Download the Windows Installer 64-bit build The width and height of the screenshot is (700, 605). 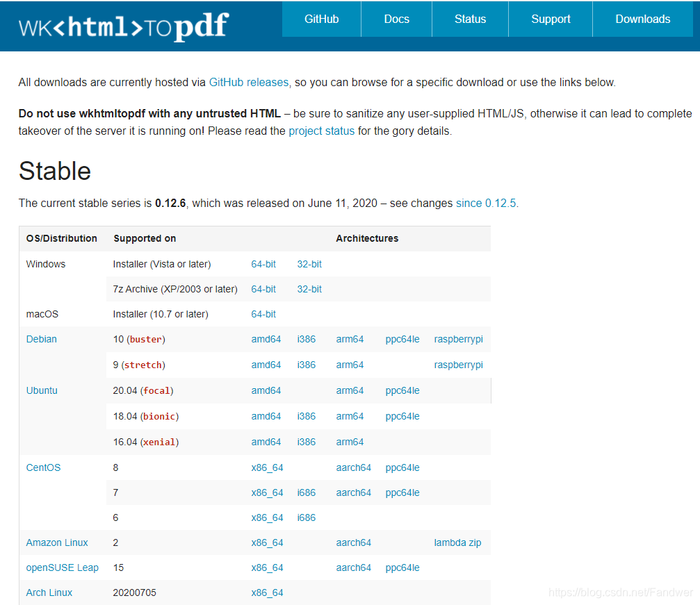(x=263, y=264)
